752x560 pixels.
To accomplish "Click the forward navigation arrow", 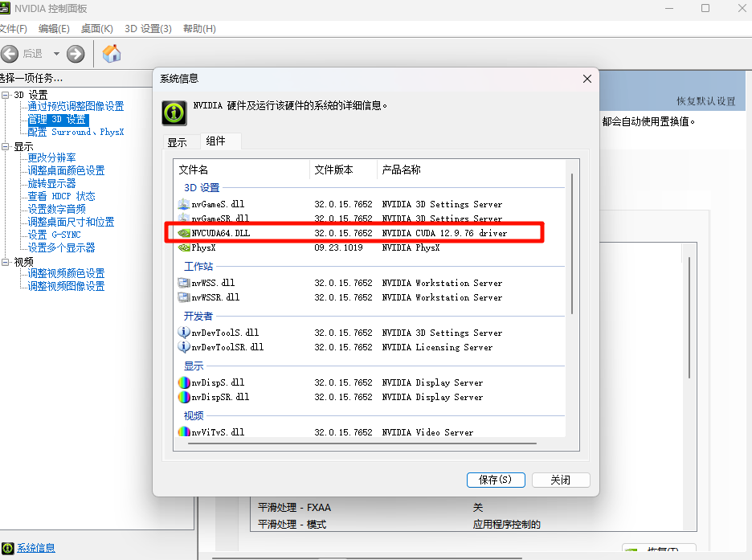I will [x=75, y=54].
